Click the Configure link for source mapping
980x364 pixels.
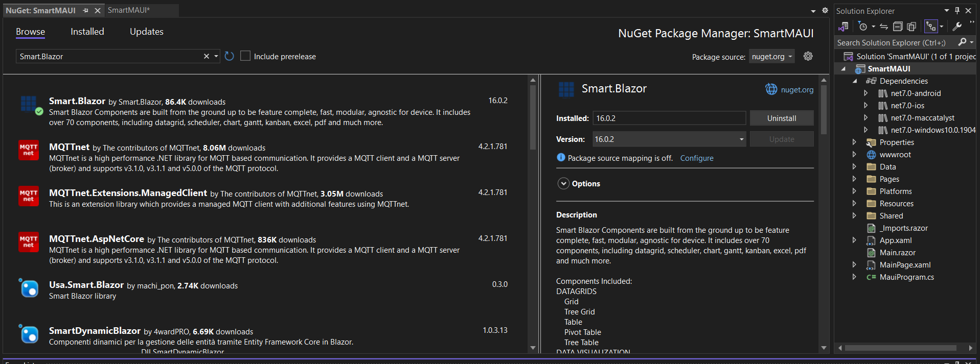point(697,158)
